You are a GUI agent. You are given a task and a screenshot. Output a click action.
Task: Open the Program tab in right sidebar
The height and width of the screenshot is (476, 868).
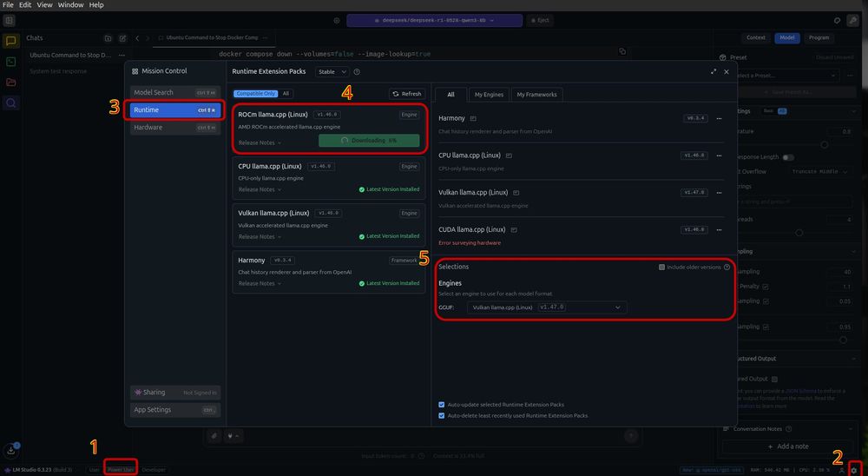click(819, 37)
